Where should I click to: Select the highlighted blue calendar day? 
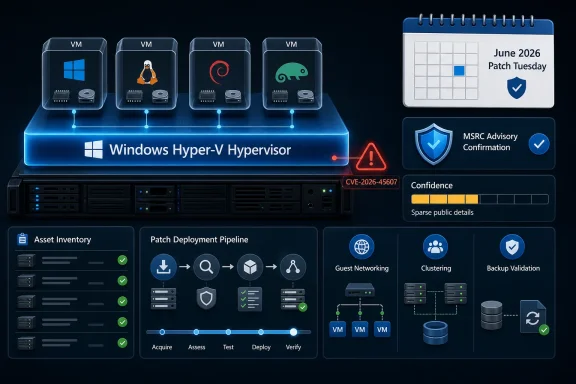tap(459, 71)
